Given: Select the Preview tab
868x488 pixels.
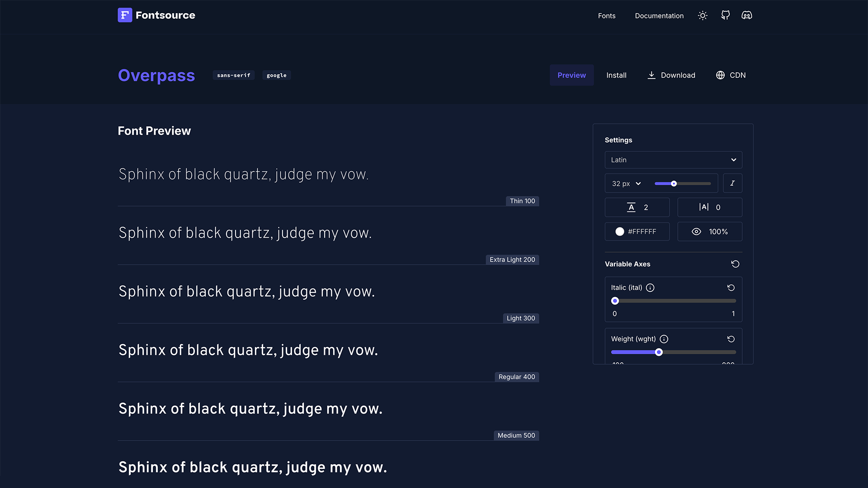Looking at the screenshot, I should click(x=571, y=75).
